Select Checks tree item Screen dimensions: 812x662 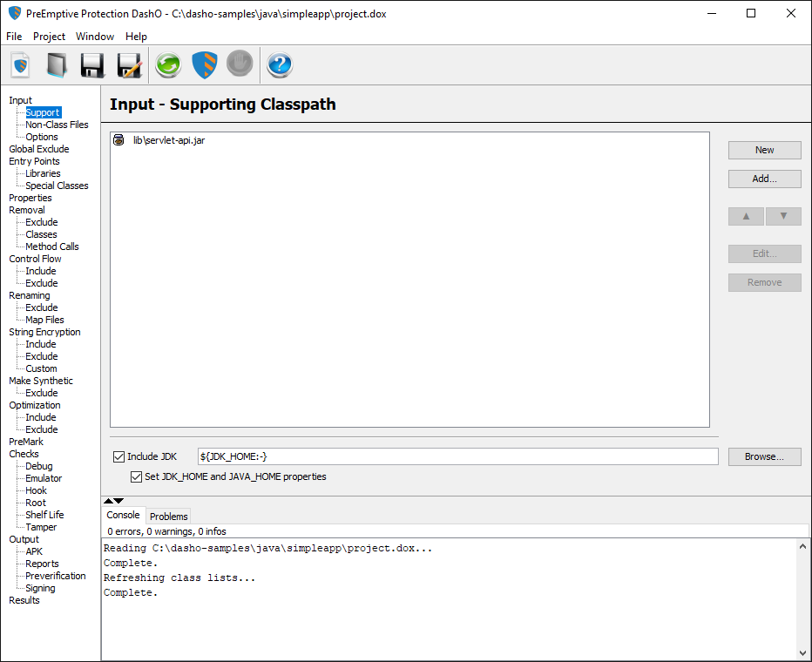(x=24, y=454)
